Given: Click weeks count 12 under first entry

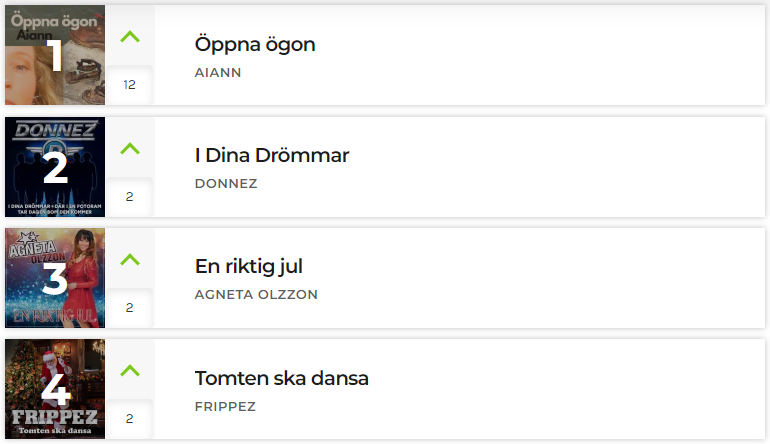Looking at the screenshot, I should 130,85.
